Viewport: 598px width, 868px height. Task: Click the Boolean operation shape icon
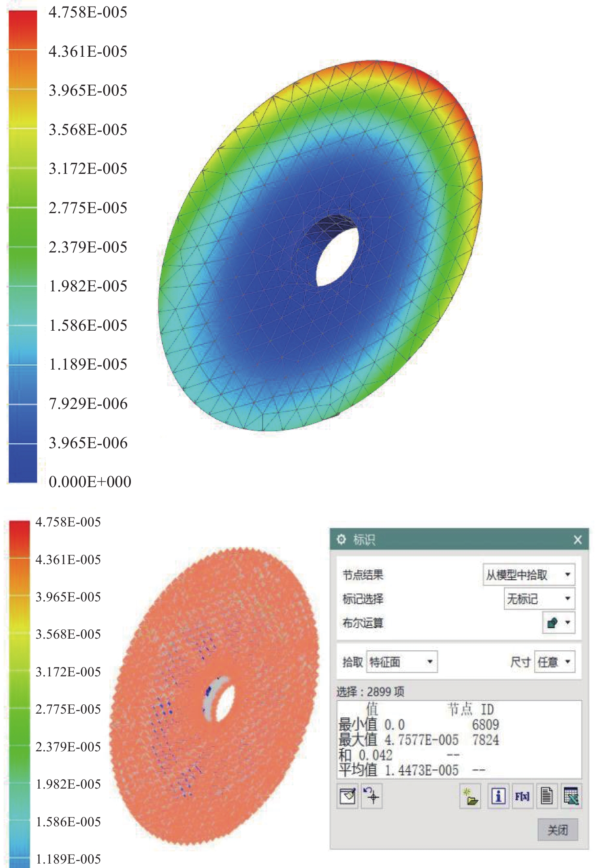[x=552, y=623]
